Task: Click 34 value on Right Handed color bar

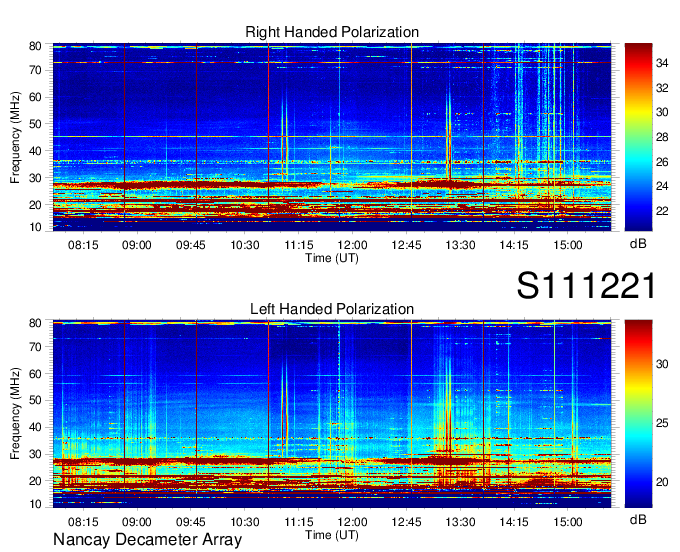Action: 662,63
